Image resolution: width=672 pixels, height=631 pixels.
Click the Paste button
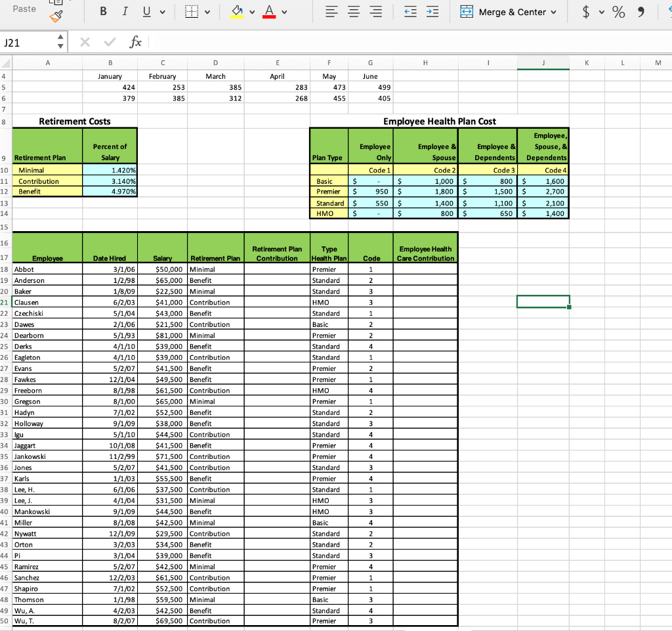24,9
